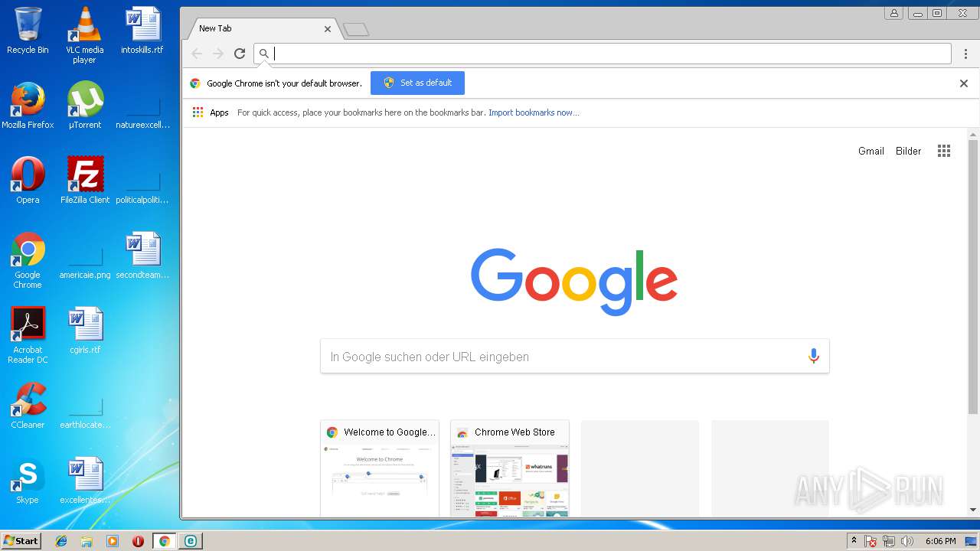Click the Google search box

point(574,357)
